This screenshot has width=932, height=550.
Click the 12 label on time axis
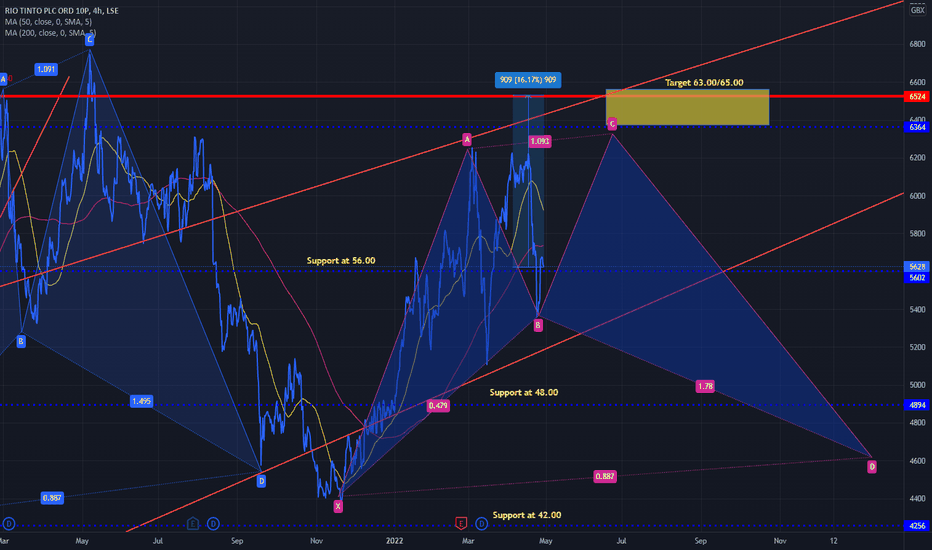[833, 540]
